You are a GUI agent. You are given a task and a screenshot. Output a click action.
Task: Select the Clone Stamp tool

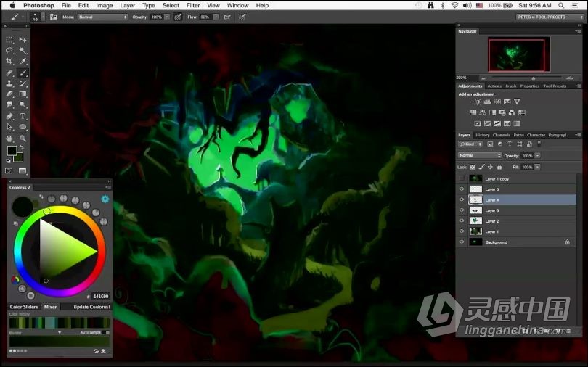pos(9,83)
